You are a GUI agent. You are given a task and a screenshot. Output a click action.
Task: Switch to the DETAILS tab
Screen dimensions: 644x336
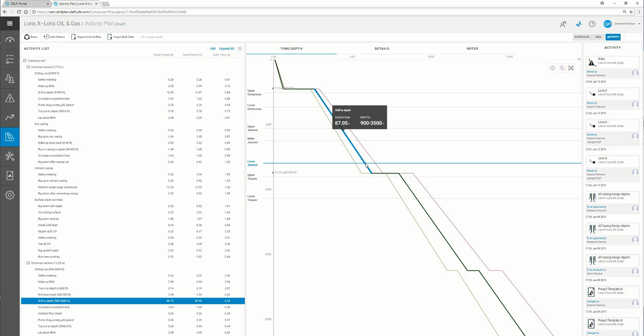tap(382, 48)
